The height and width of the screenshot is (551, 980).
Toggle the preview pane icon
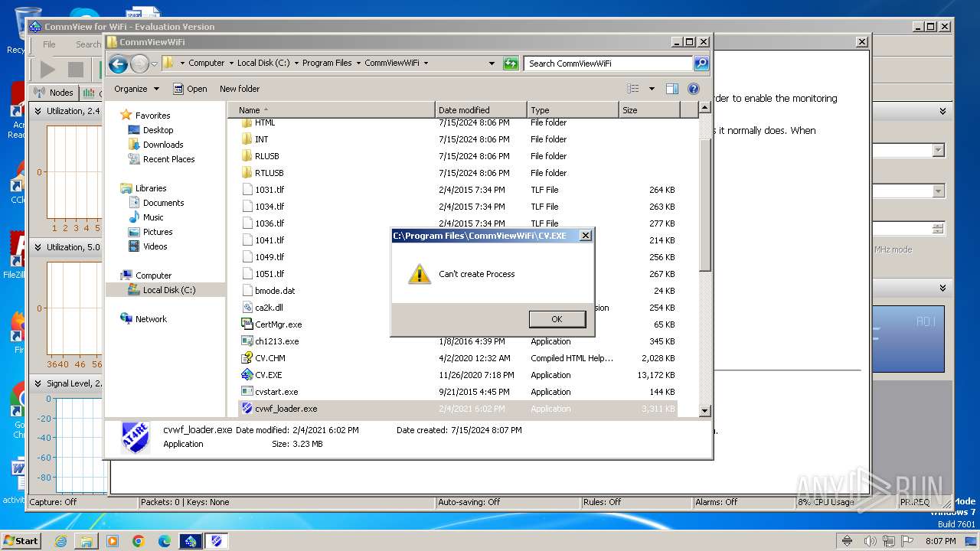tap(672, 89)
